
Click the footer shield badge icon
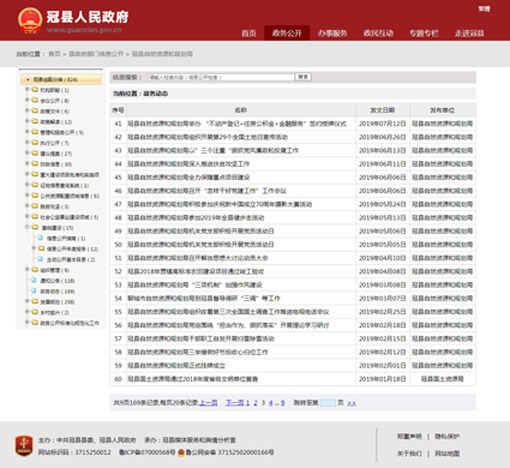coord(24,446)
